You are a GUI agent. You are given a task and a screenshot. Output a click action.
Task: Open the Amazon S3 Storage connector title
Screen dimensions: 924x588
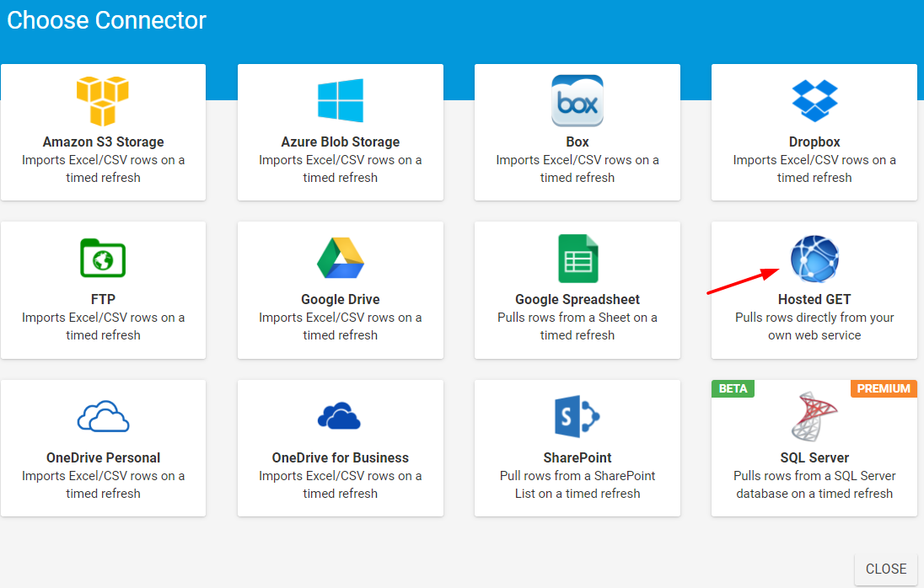103,142
